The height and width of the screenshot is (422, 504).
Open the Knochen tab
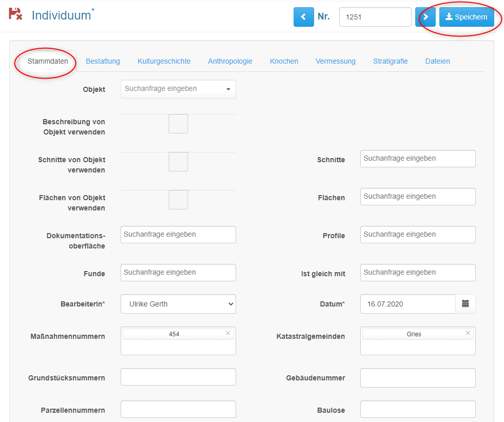(284, 61)
